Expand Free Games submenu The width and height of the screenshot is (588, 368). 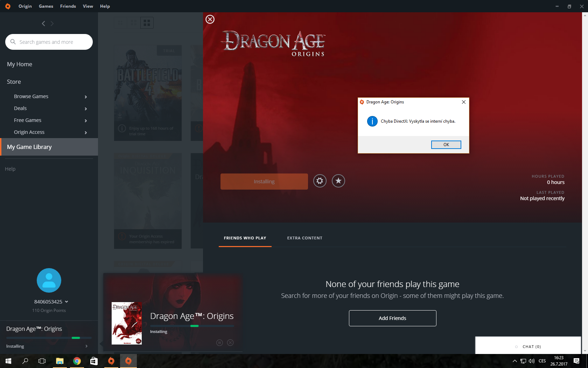(x=86, y=121)
